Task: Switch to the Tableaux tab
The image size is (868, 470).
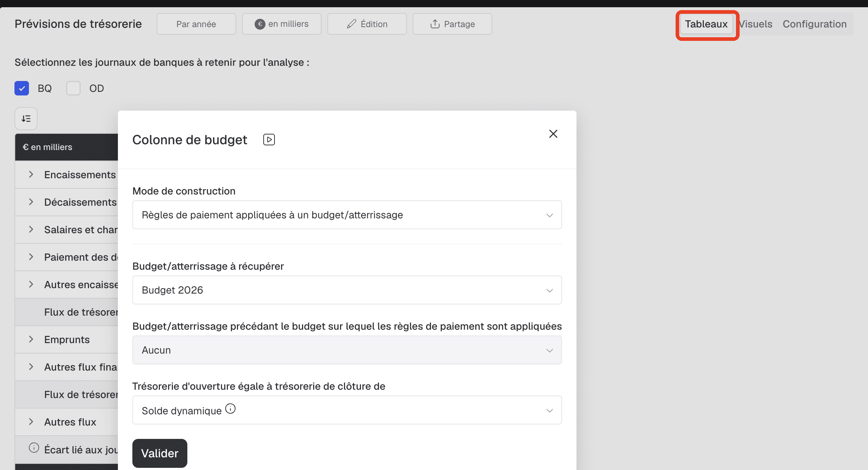Action: (x=706, y=24)
